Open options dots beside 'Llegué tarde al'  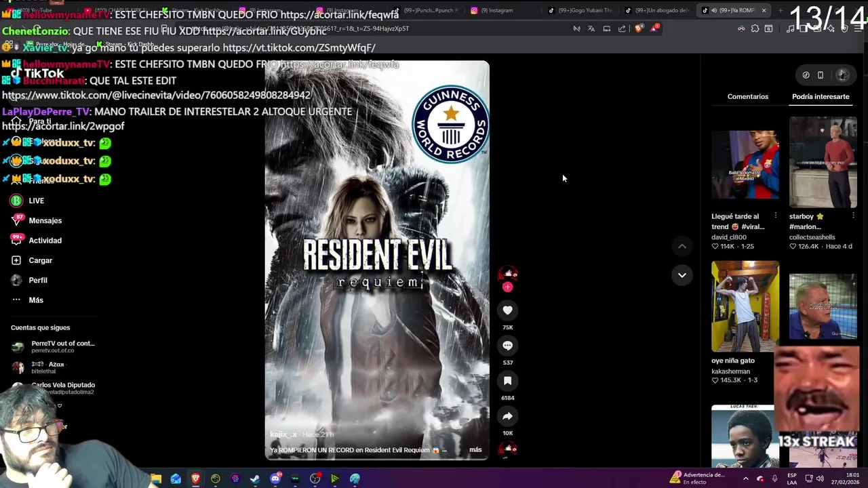tap(776, 216)
